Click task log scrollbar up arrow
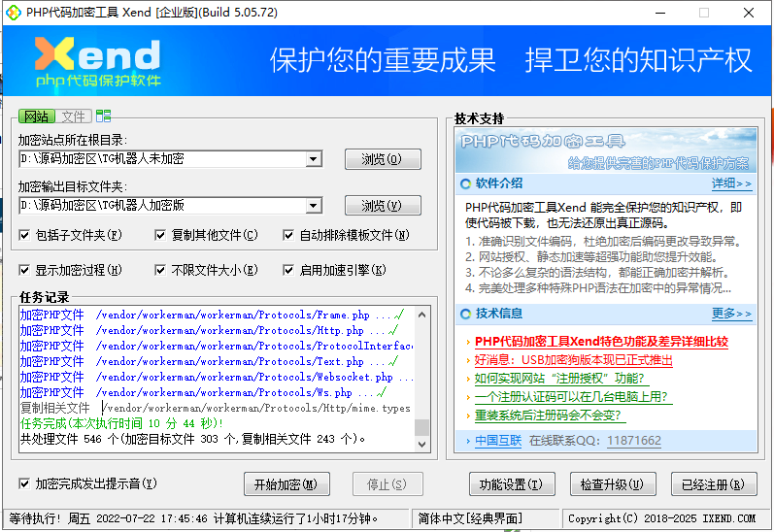The width and height of the screenshot is (774, 532). click(x=421, y=315)
